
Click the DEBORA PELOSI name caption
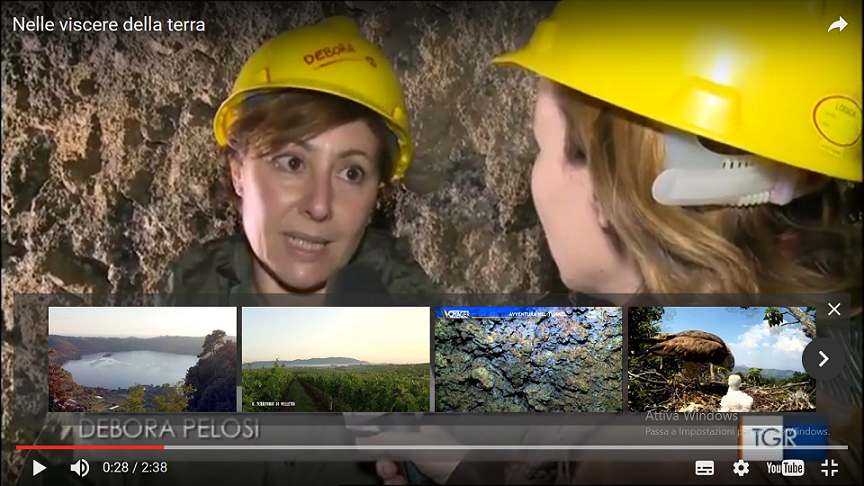(x=168, y=429)
